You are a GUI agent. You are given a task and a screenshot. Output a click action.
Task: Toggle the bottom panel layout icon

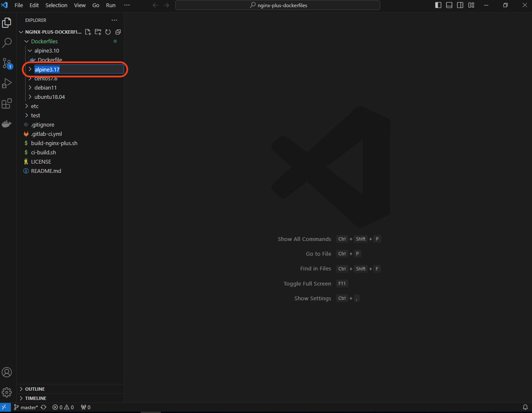click(x=449, y=5)
